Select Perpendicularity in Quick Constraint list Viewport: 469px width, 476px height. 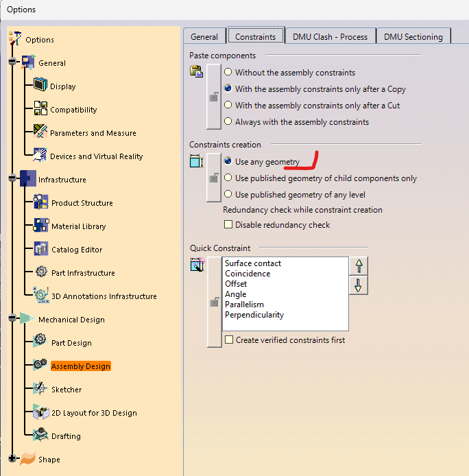pos(254,315)
